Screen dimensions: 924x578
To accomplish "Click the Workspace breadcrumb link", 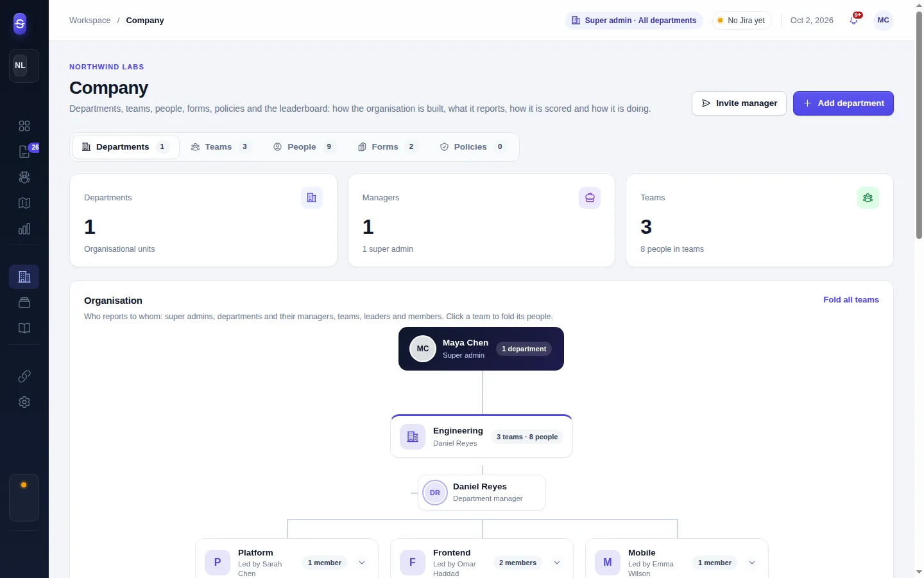I will (x=90, y=21).
